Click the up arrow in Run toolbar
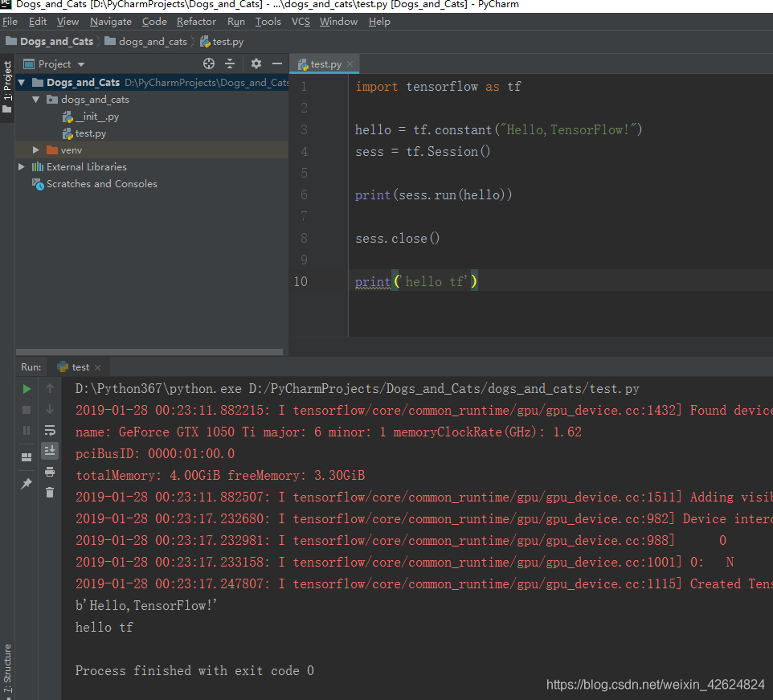Screen dimensions: 773x700 click(50, 388)
